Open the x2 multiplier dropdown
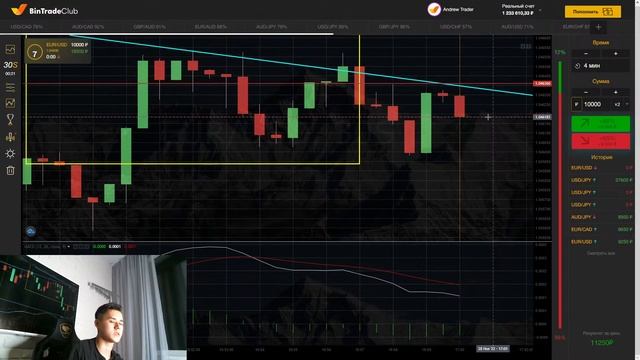The height and width of the screenshot is (360, 640). (x=620, y=104)
